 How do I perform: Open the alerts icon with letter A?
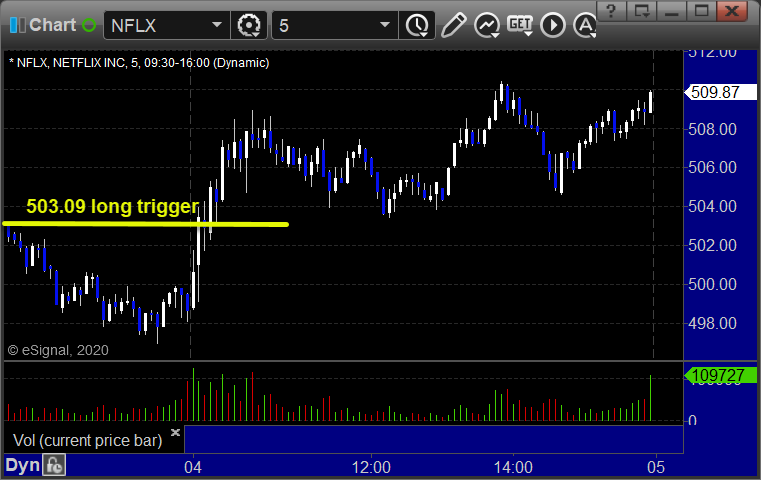tap(585, 25)
